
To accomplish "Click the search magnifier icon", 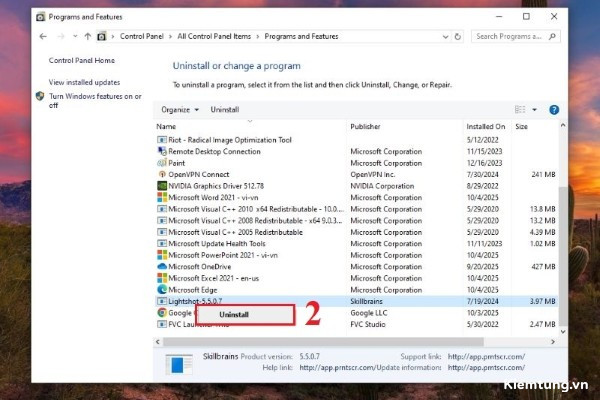I will coord(552,36).
